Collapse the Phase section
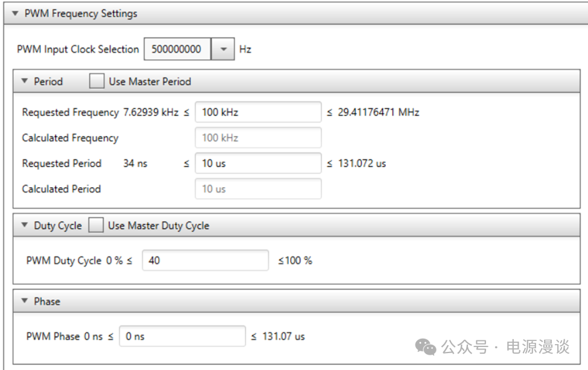Screen dimensions: 588x370 [x=25, y=301]
